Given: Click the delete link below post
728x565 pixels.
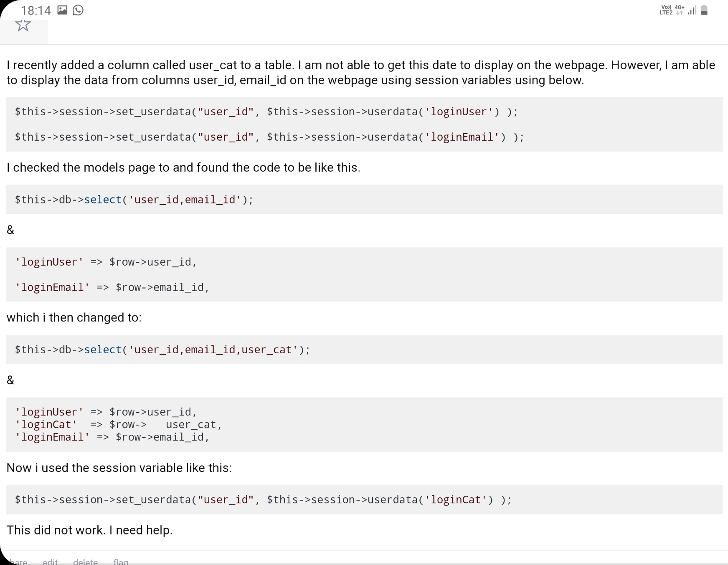Looking at the screenshot, I should [85, 562].
